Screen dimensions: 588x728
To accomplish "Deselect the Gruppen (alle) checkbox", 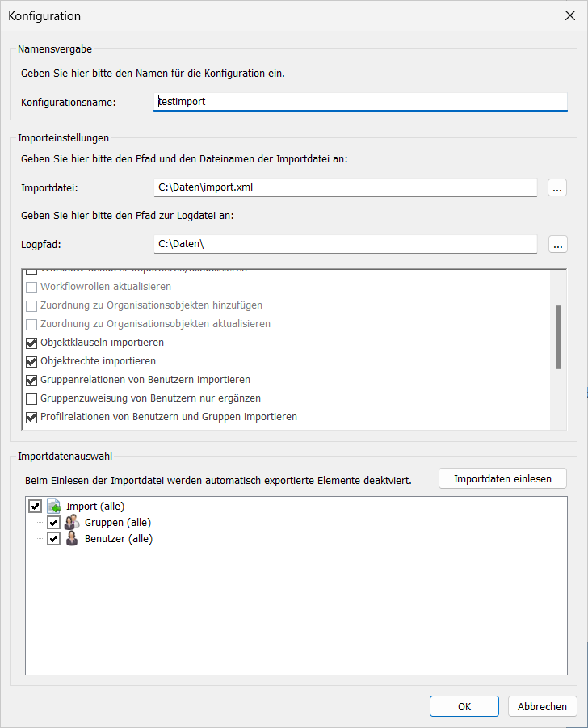I will [53, 522].
